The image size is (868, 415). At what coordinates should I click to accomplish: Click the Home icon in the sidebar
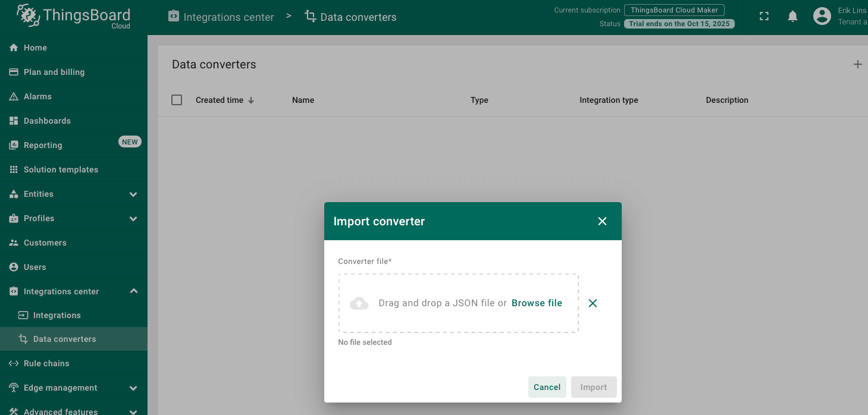click(14, 48)
